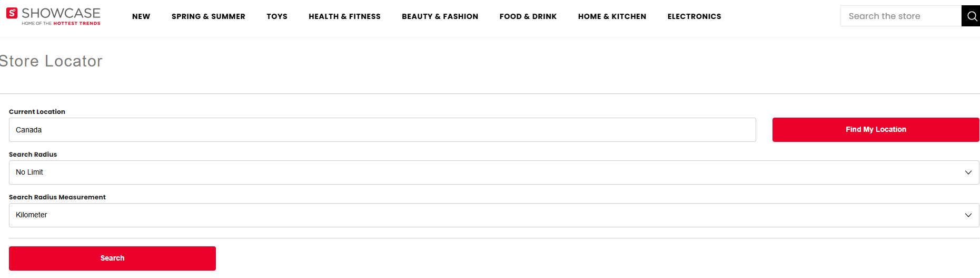Click the Search Radius chevron arrow

tap(968, 172)
